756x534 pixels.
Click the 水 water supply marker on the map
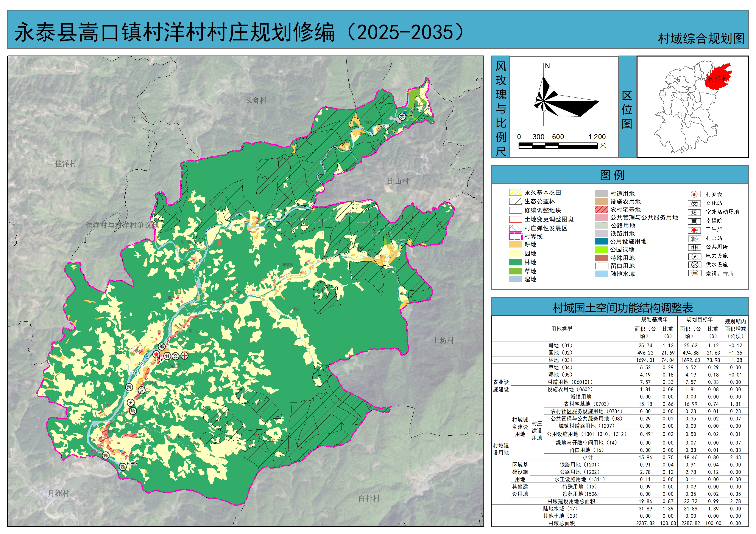(402, 116)
